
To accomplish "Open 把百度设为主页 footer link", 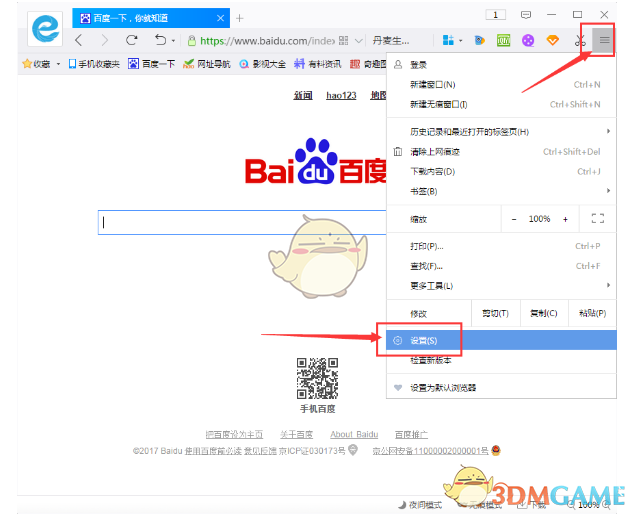I will (234, 434).
